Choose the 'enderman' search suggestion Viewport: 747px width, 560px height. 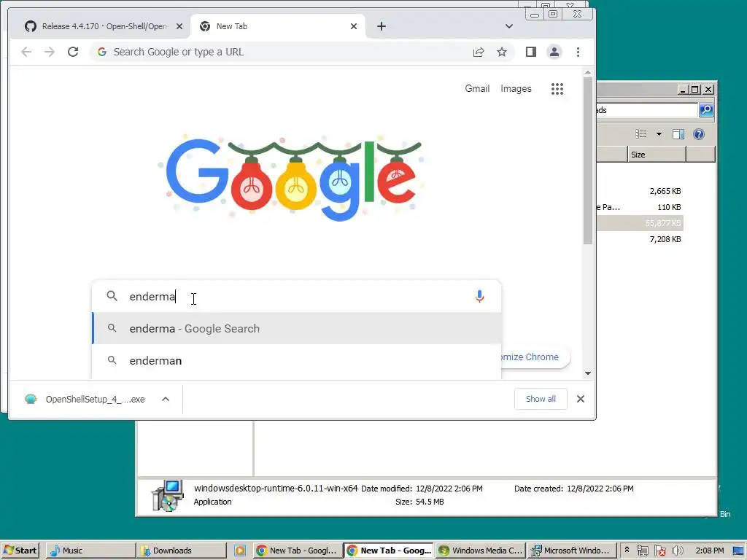tap(296, 360)
